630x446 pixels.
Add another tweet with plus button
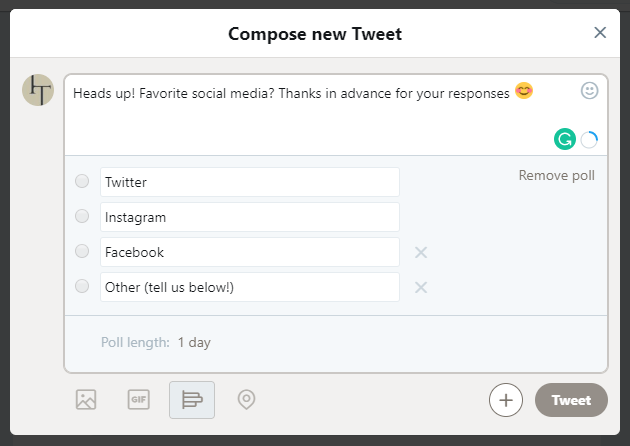click(x=506, y=400)
